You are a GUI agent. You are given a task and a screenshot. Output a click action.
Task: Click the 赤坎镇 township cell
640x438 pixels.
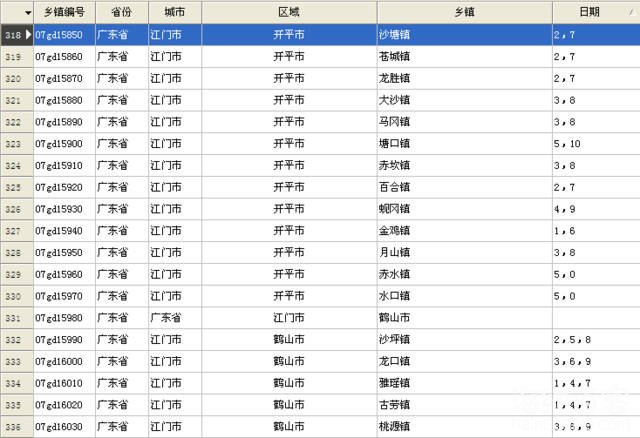coord(464,165)
